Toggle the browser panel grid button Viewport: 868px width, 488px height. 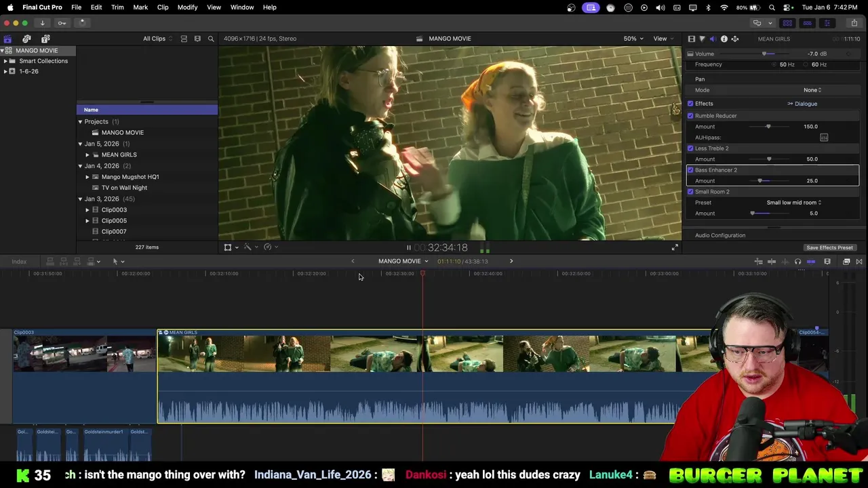787,23
